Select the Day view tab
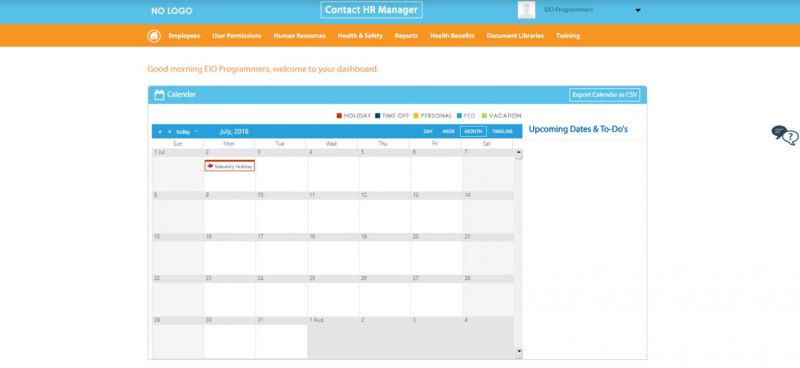The width and height of the screenshot is (800, 368). tap(428, 132)
